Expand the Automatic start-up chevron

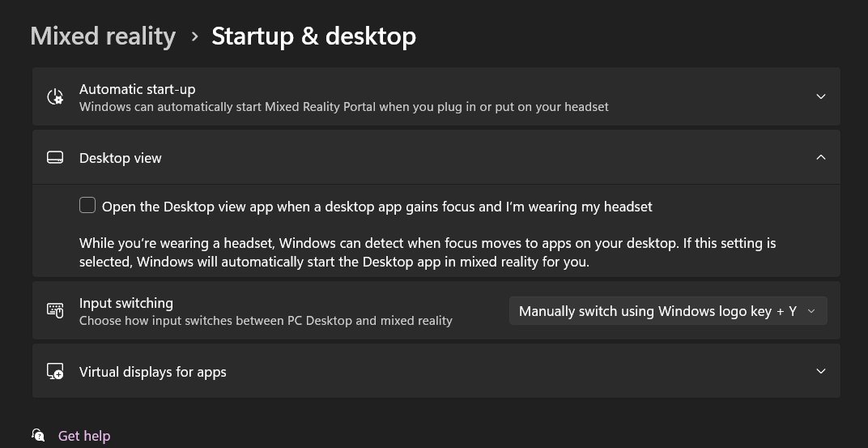point(821,96)
